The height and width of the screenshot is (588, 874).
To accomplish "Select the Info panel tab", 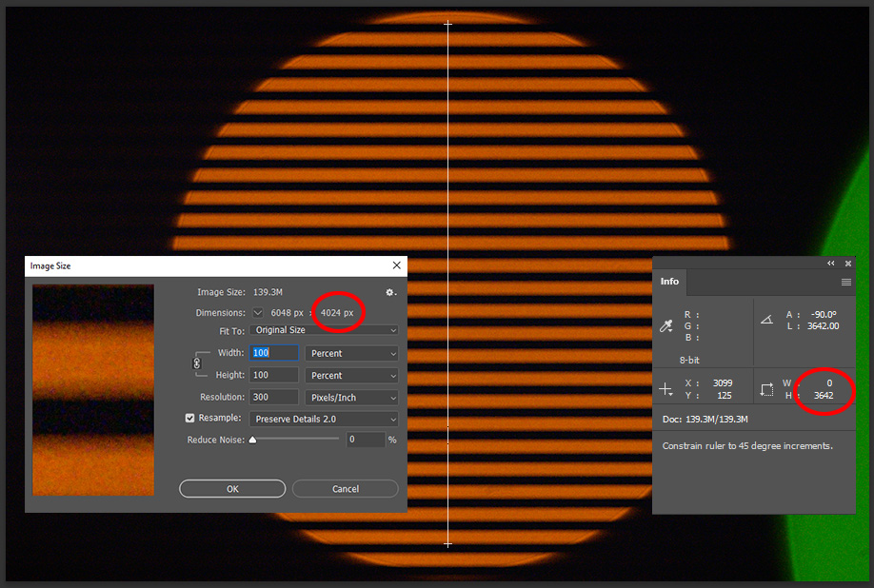I will pyautogui.click(x=669, y=282).
